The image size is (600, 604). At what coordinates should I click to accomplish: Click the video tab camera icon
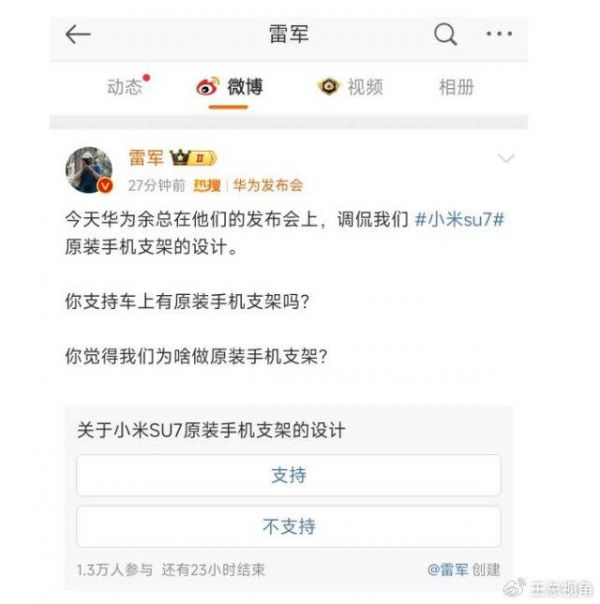point(328,87)
